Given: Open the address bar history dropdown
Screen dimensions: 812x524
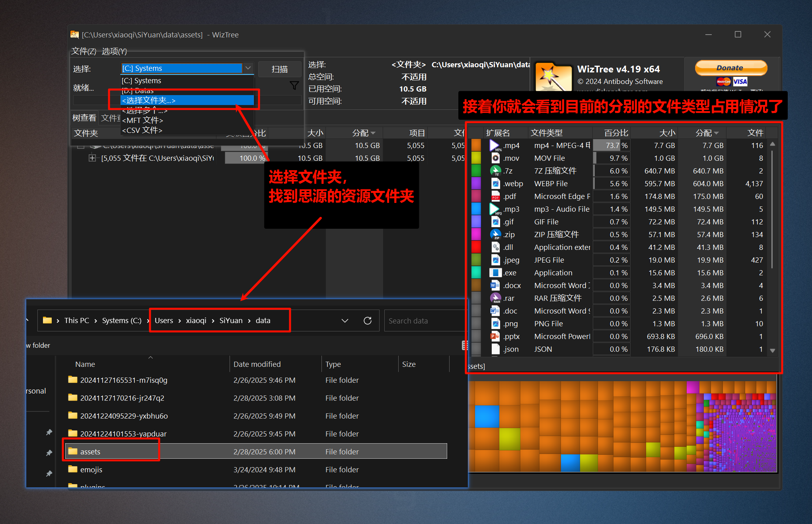Looking at the screenshot, I should (345, 321).
